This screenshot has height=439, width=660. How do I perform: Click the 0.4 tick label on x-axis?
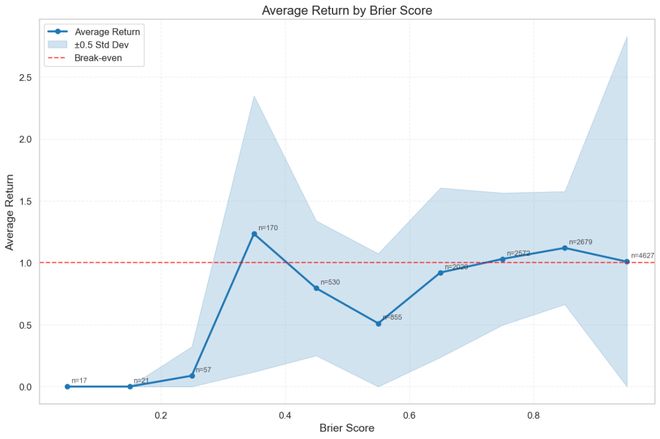(x=285, y=412)
